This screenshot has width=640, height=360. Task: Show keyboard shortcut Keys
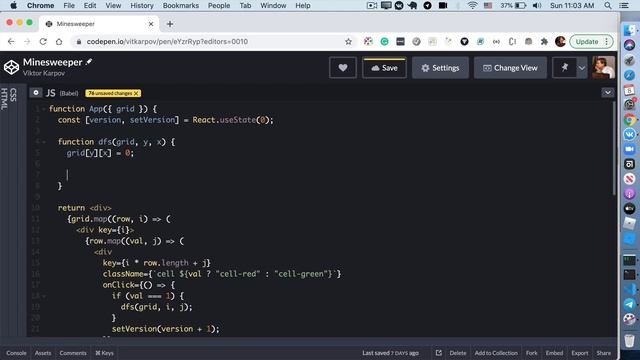pos(104,353)
